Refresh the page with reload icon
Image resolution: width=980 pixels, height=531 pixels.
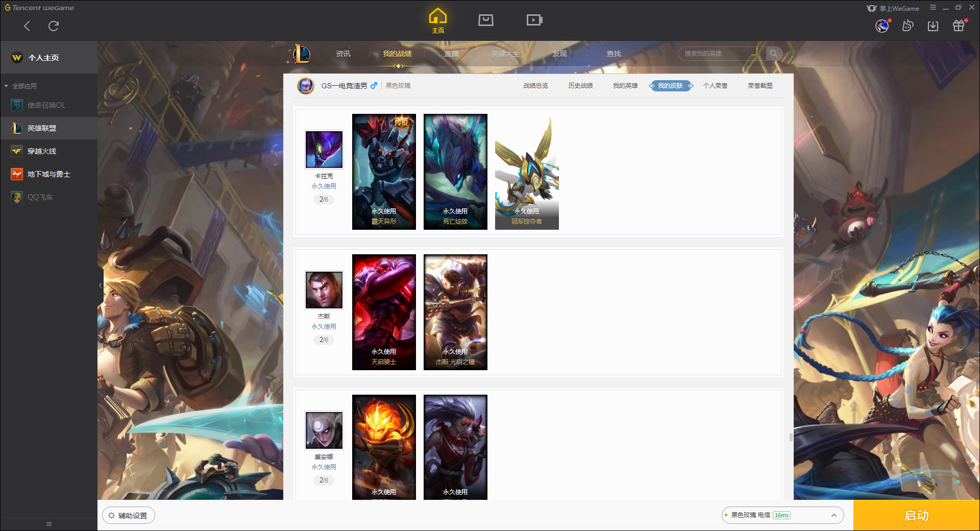(54, 26)
